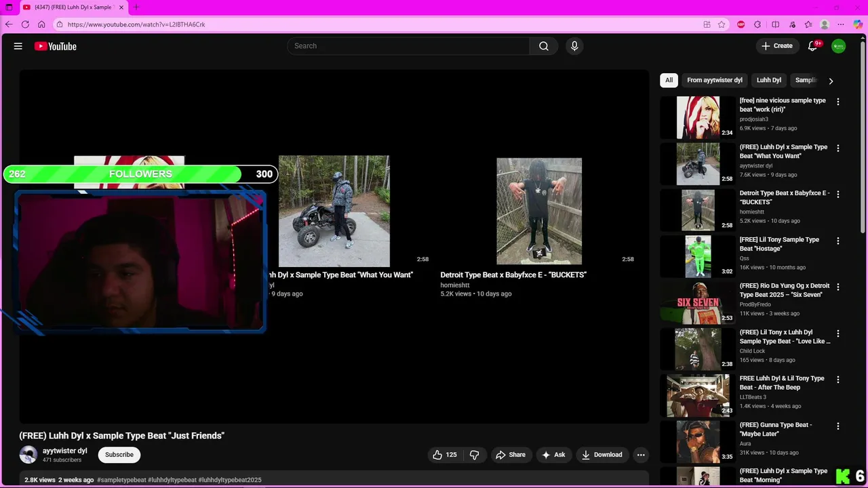Image resolution: width=868 pixels, height=488 pixels.
Task: Open options for Lil Tony "Hostage" video
Action: pos(838,241)
